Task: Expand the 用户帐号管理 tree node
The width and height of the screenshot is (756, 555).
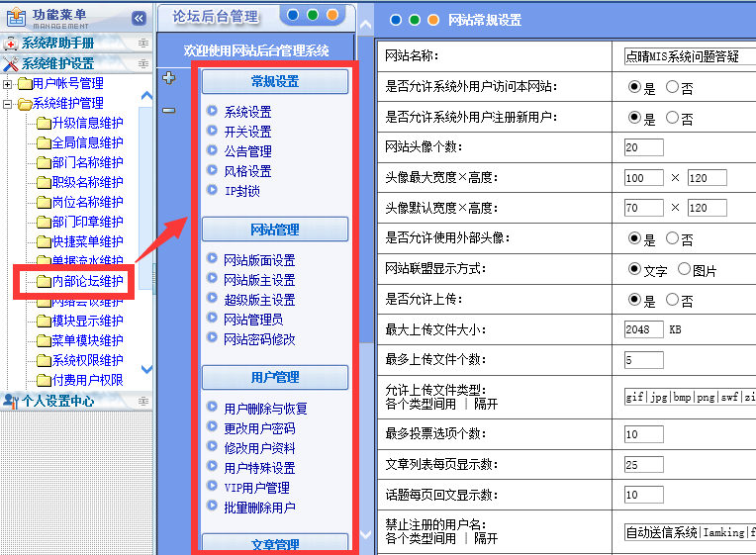Action: click(x=9, y=84)
